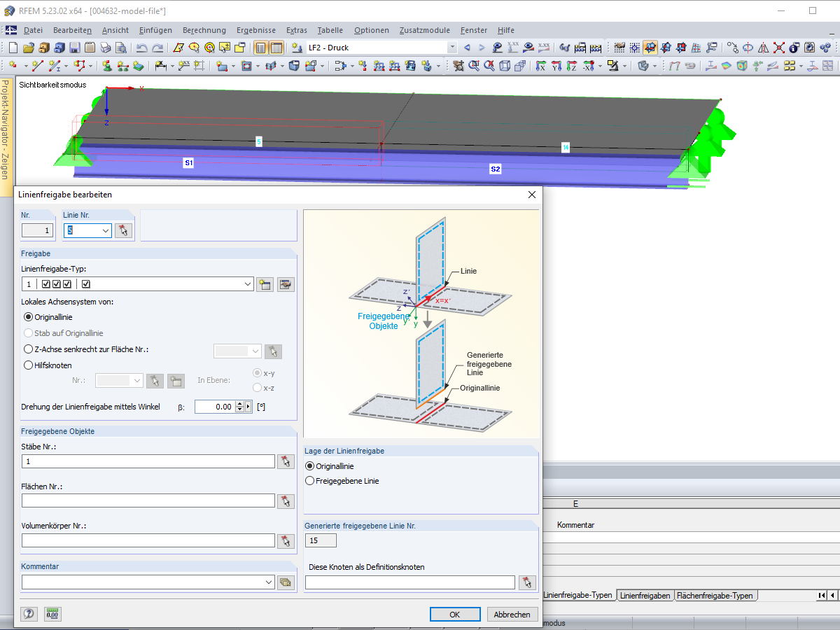Toggle the Table view icon
Screen dimensions: 840x630
(276, 48)
